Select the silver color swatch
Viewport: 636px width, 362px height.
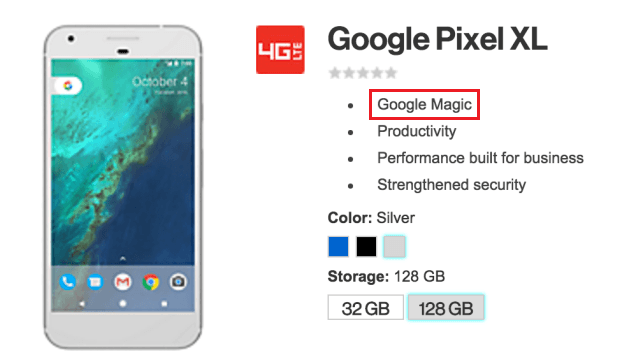394,246
